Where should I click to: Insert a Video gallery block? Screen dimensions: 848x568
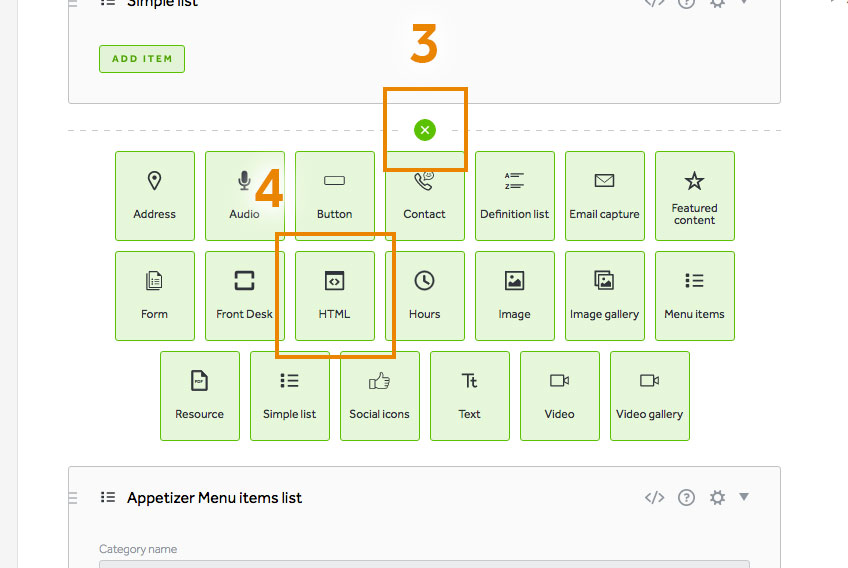click(649, 396)
